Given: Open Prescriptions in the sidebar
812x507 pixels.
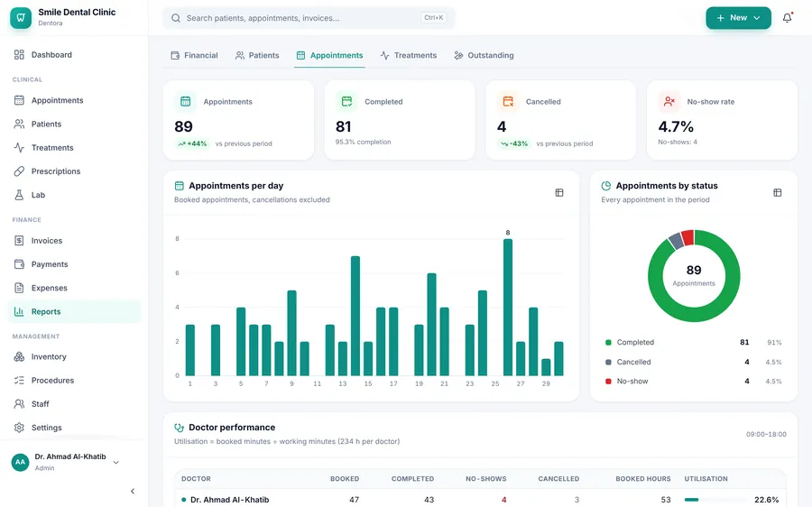Looking at the screenshot, I should click(x=74, y=171).
